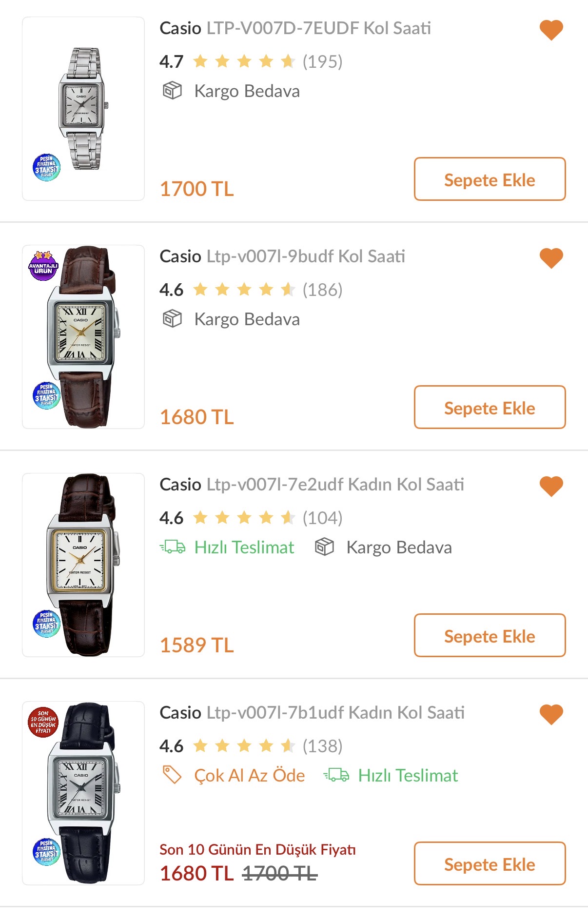This screenshot has height=919, width=588.
Task: Click Kargo Bedava box icon on first product
Action: [x=172, y=91]
